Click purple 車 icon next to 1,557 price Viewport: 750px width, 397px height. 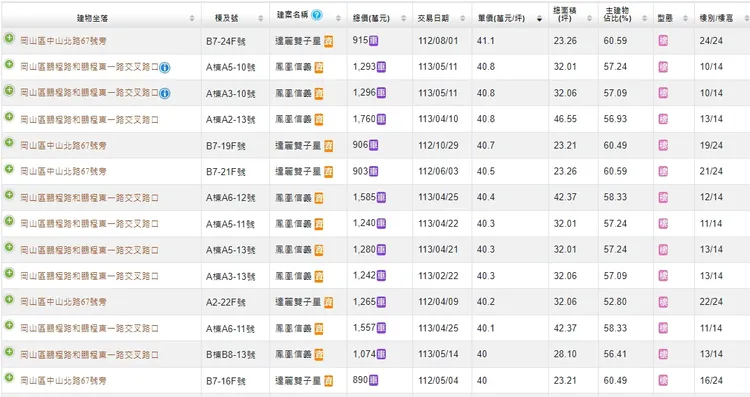point(381,328)
